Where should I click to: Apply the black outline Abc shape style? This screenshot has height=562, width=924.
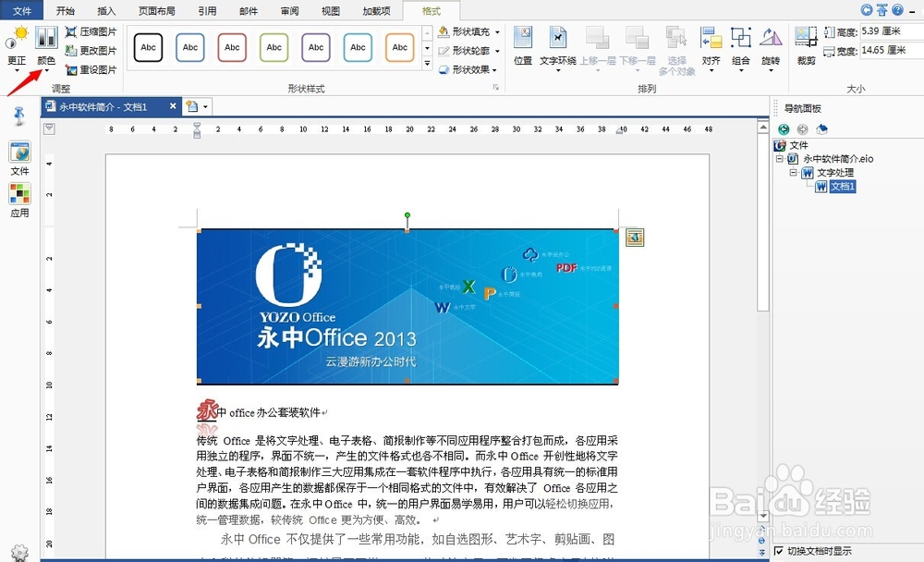pos(149,48)
